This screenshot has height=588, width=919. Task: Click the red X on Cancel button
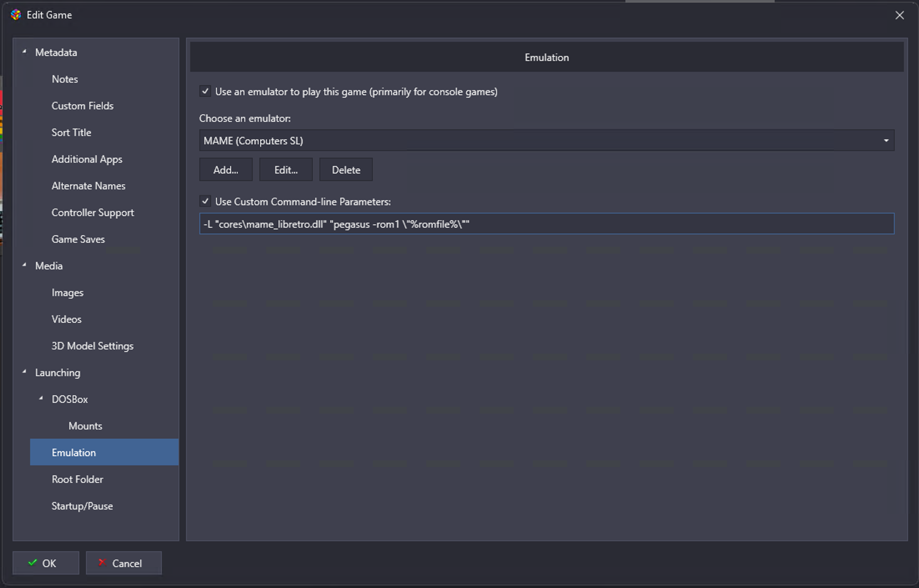(x=102, y=563)
